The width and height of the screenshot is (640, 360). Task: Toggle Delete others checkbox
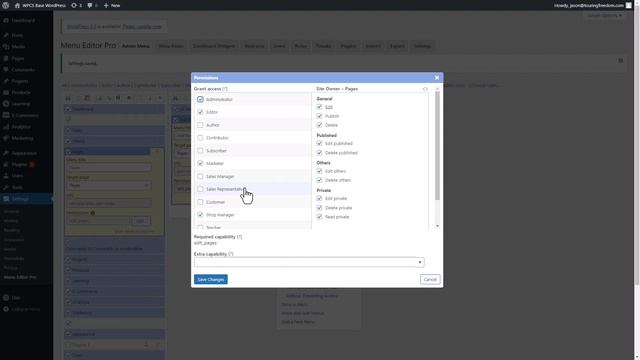(319, 180)
